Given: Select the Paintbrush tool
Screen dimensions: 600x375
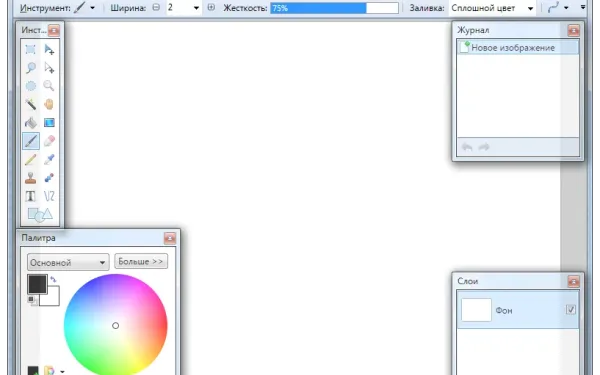Looking at the screenshot, I should coord(31,141).
